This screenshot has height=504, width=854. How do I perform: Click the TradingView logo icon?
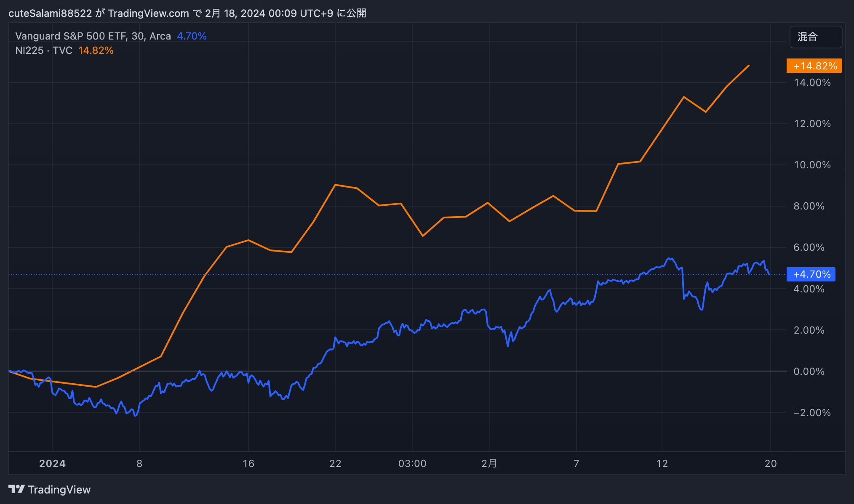pos(16,489)
